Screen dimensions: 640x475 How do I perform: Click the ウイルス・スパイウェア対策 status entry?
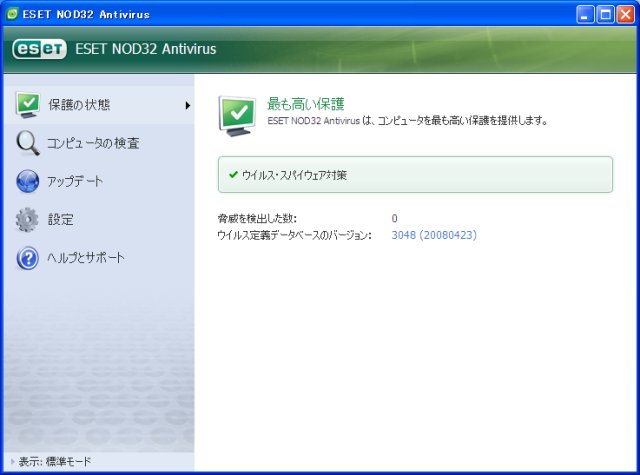click(415, 175)
